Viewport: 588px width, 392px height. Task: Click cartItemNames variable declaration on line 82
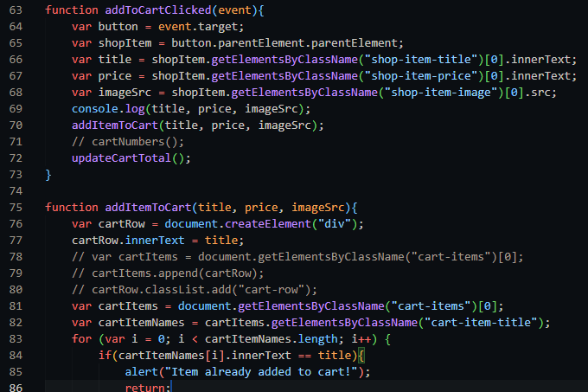click(141, 323)
